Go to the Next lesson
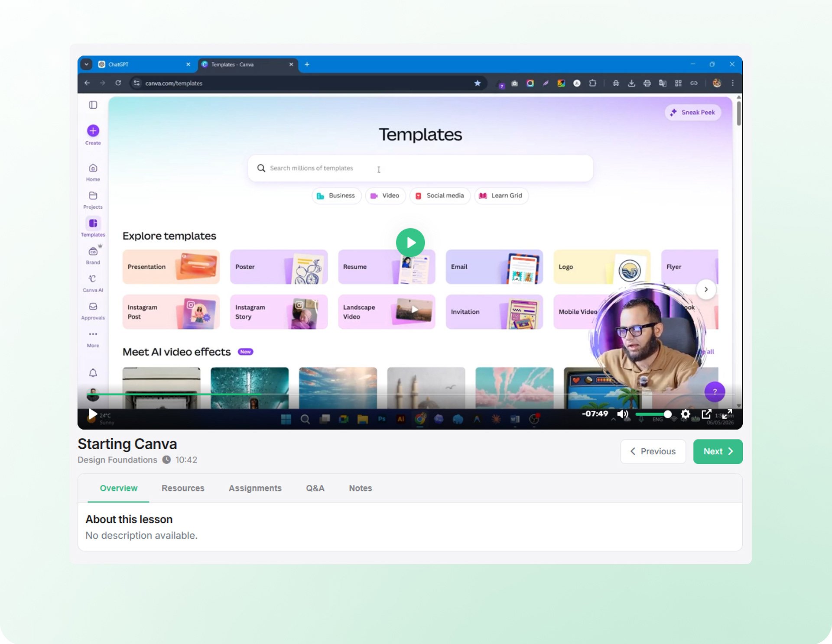The height and width of the screenshot is (644, 832). (718, 451)
